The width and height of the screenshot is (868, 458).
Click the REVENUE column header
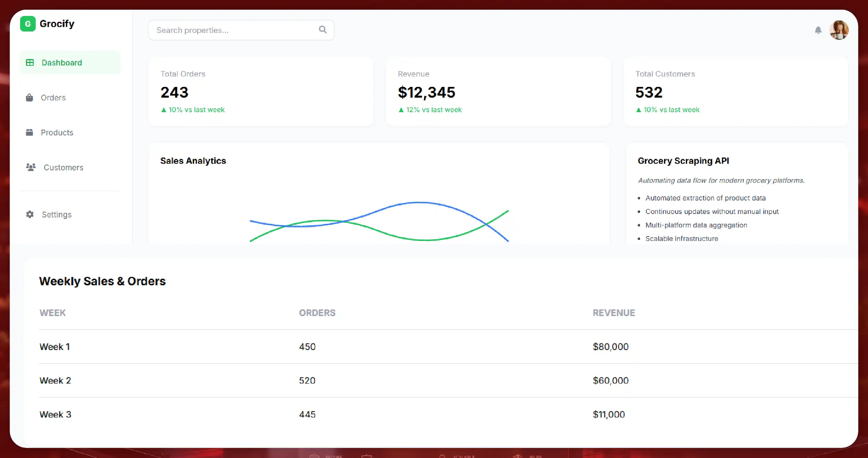tap(614, 313)
